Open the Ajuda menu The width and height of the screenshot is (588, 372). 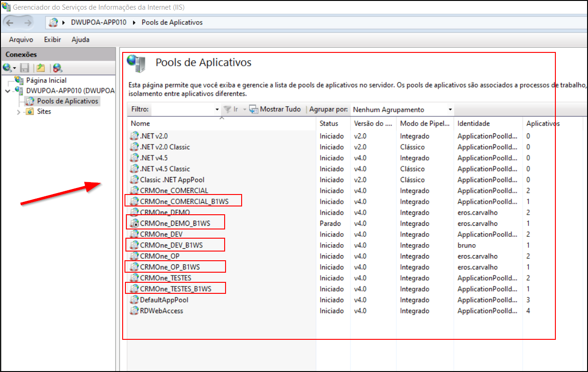pyautogui.click(x=80, y=40)
